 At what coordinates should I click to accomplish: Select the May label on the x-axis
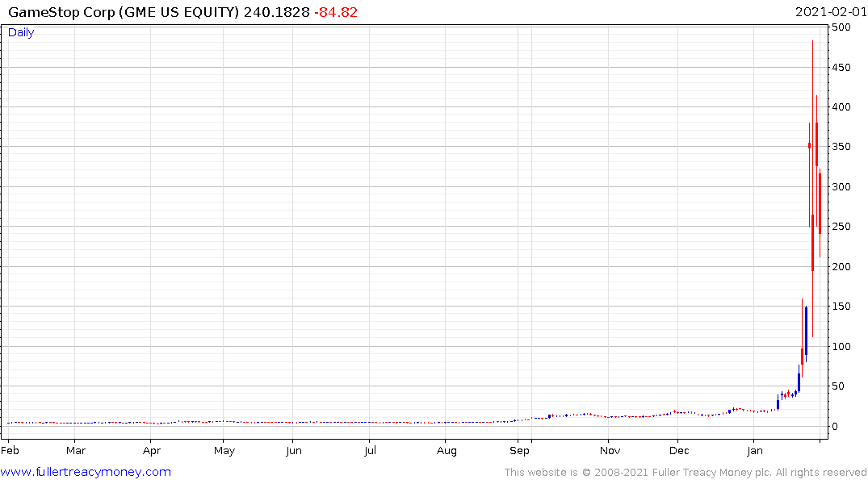(x=224, y=451)
